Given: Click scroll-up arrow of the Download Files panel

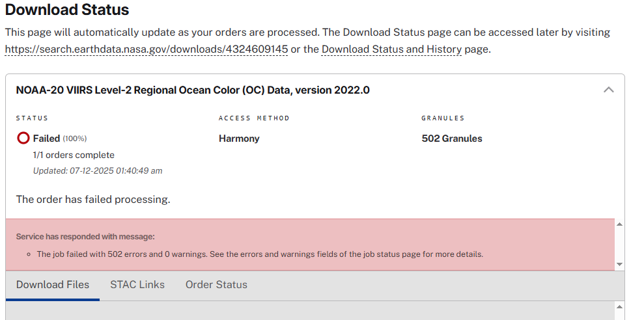Looking at the screenshot, I should 620,307.
